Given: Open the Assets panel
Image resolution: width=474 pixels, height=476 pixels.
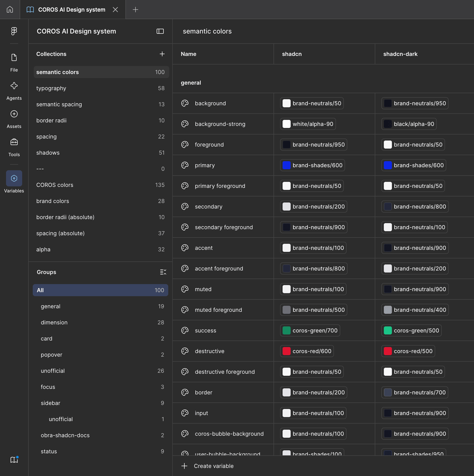Looking at the screenshot, I should point(14,119).
